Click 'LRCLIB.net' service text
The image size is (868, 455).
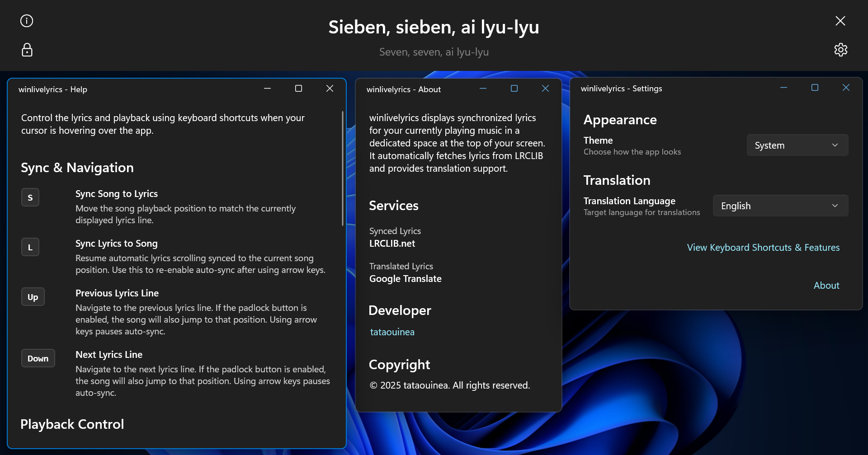pos(392,244)
